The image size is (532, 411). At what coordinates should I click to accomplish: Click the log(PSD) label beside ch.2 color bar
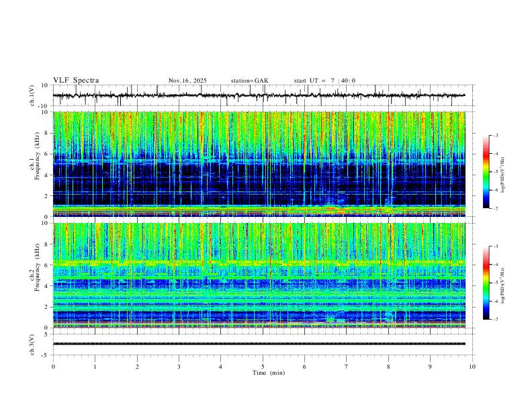tap(502, 285)
